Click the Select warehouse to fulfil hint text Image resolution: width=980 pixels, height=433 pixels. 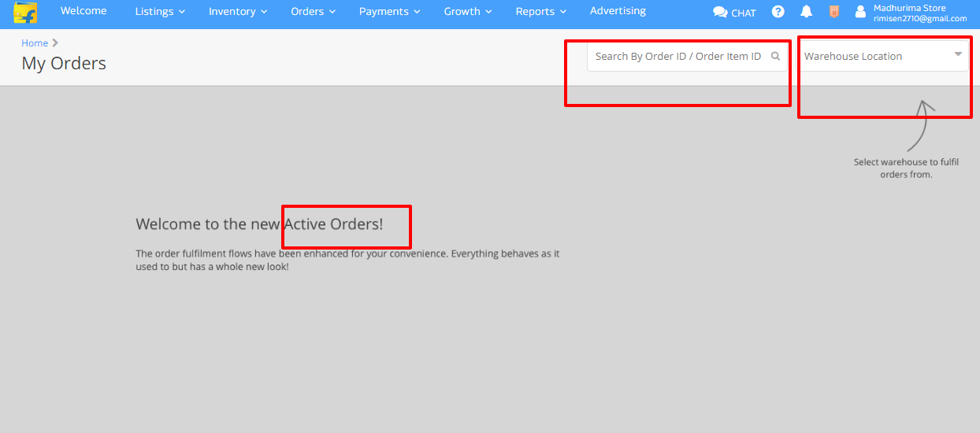tap(906, 168)
